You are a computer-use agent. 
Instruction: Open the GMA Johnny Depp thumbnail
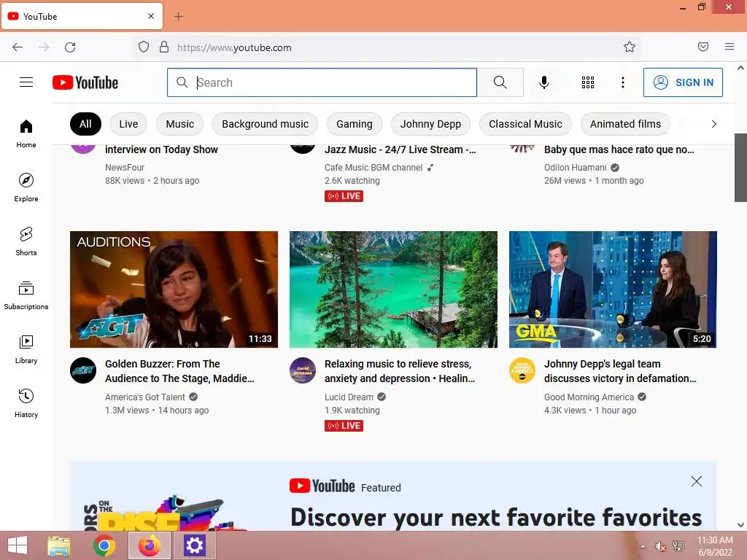(613, 289)
